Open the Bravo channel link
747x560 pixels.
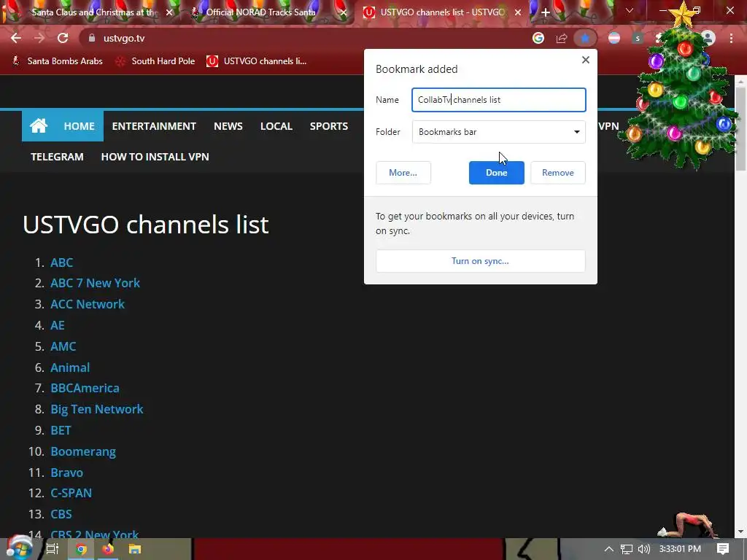(x=66, y=472)
